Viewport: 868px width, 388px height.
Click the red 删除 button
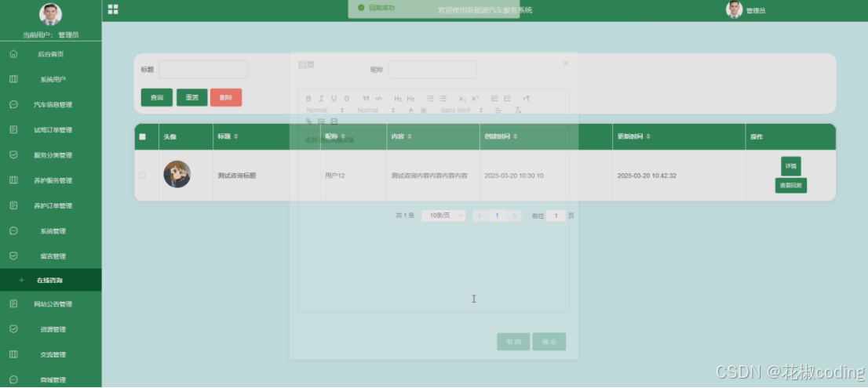tap(226, 97)
